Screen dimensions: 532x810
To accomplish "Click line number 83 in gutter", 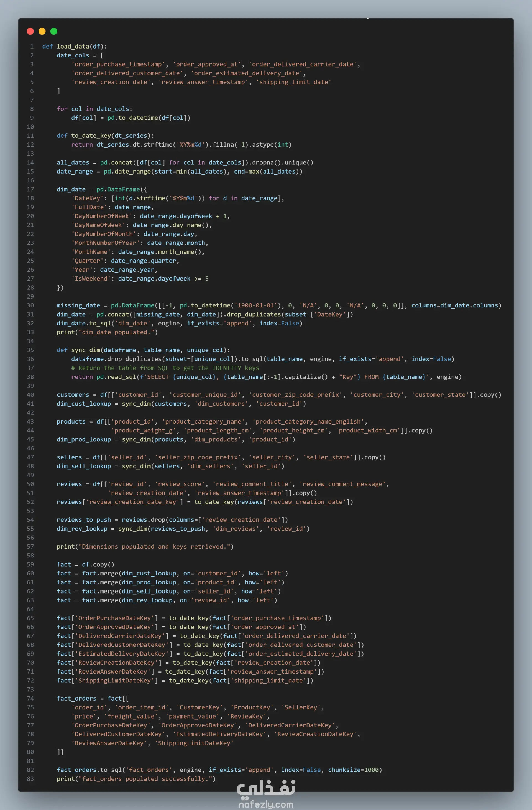I will 30,779.
